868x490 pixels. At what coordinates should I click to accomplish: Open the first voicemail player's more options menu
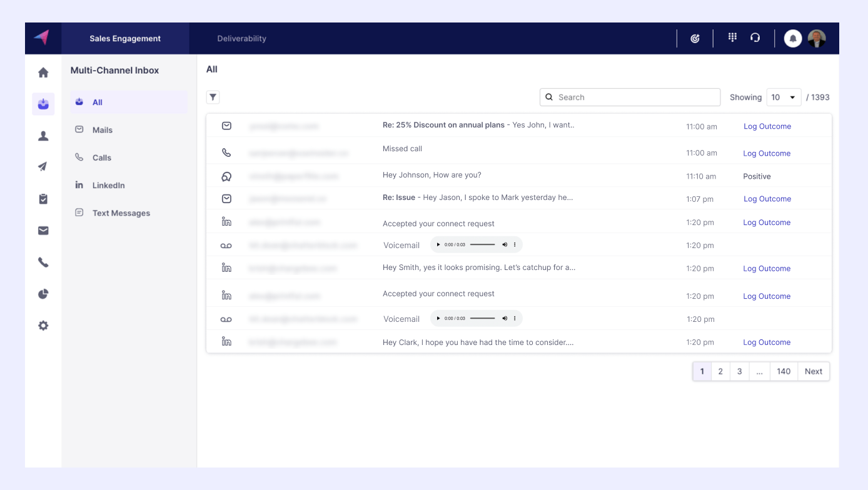515,245
